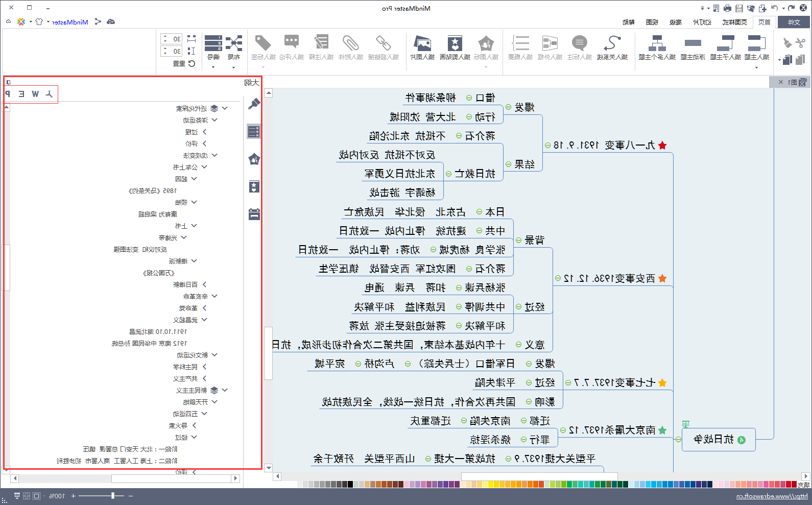The width and height of the screenshot is (812, 505).
Task: Open the 帮助 (Help) tab
Action: 629,22
